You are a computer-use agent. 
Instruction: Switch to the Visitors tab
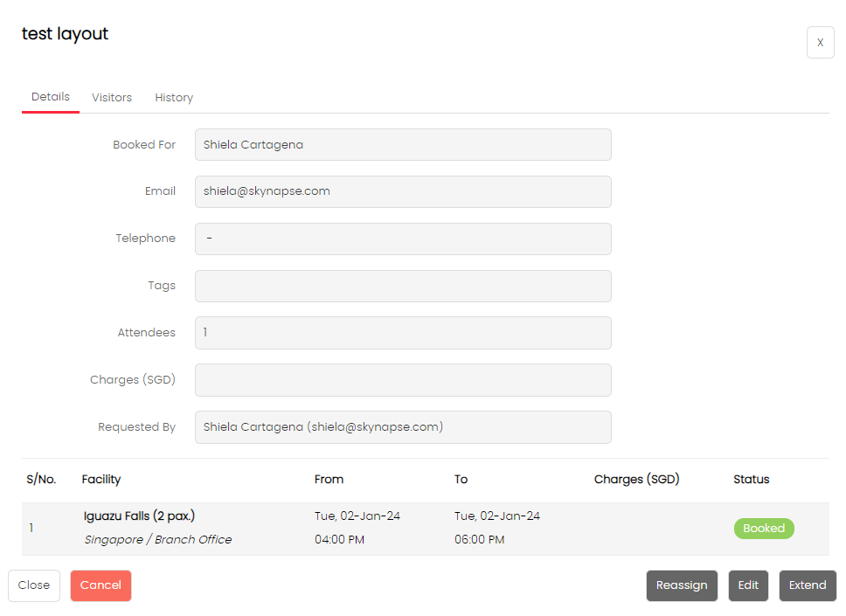point(112,98)
